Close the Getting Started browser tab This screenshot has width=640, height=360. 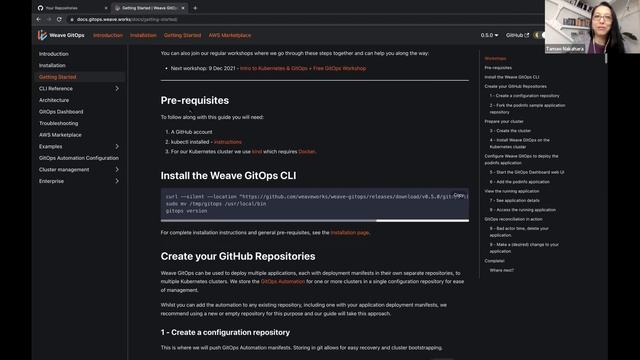[183, 8]
